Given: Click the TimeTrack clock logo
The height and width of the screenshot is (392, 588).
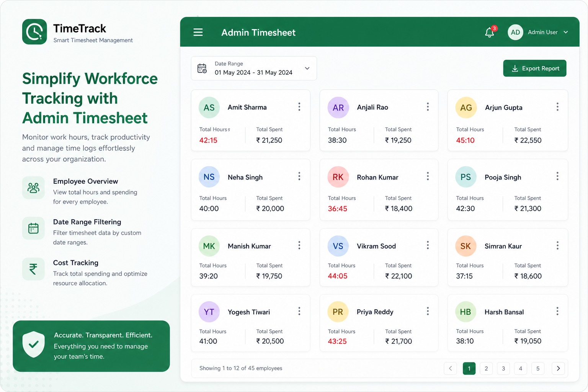Looking at the screenshot, I should (34, 32).
